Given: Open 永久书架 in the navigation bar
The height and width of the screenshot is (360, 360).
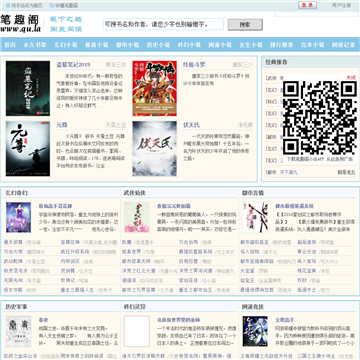Looking at the screenshot, I should 35,45.
